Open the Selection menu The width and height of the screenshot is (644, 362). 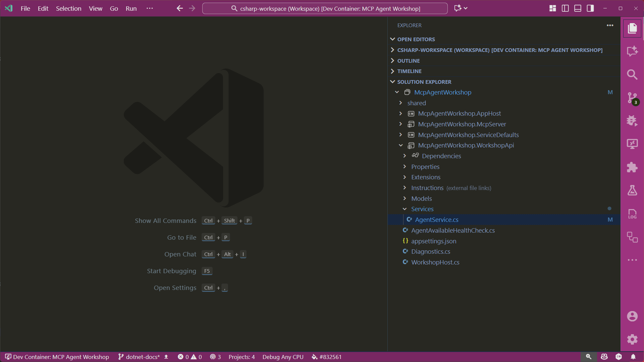click(x=68, y=8)
